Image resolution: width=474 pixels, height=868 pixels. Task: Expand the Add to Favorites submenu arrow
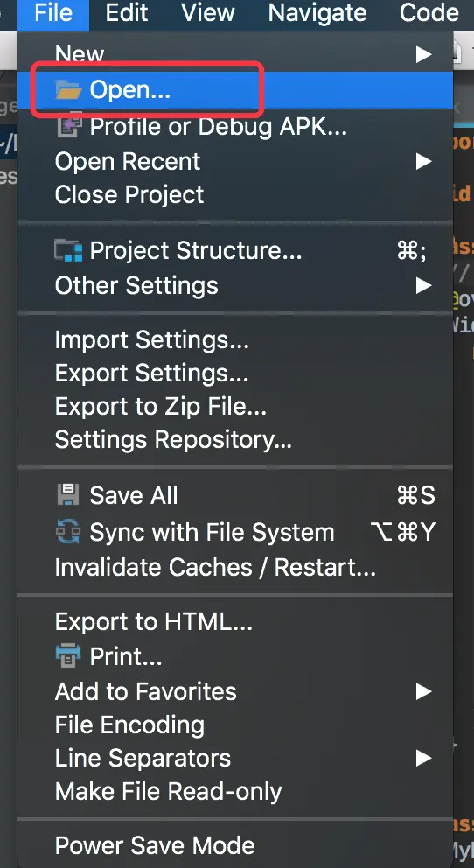[x=423, y=691]
